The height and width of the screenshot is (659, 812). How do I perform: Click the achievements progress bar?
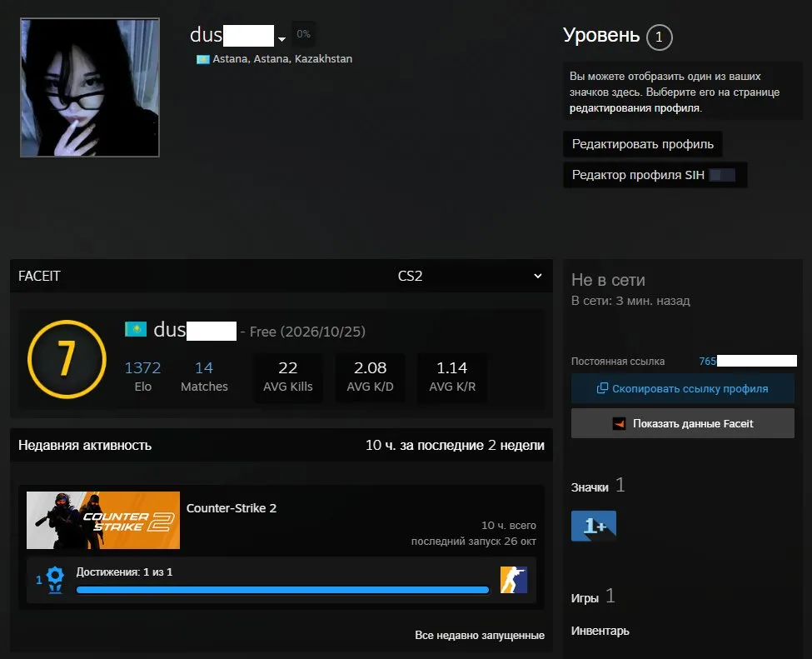(283, 590)
